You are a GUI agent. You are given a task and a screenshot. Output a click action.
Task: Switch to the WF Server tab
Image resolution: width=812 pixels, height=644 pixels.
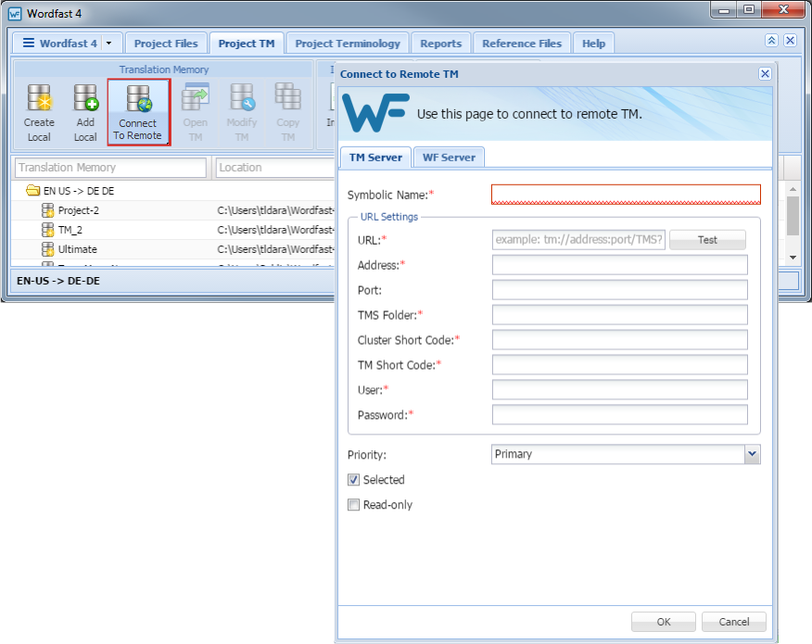pyautogui.click(x=449, y=157)
